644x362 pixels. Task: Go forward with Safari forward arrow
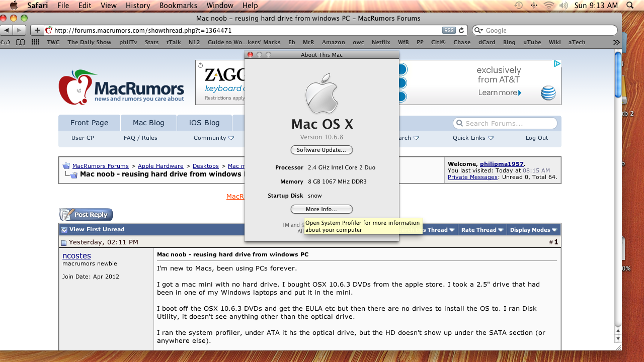click(x=20, y=30)
